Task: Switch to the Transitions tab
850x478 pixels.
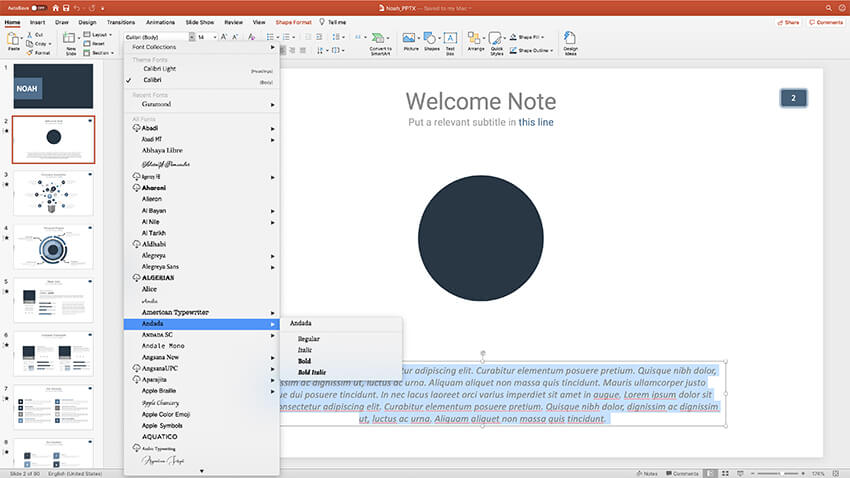Action: coord(120,21)
